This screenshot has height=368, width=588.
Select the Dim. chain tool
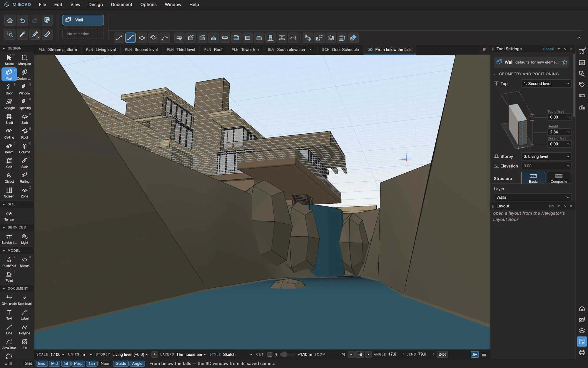coord(9,300)
